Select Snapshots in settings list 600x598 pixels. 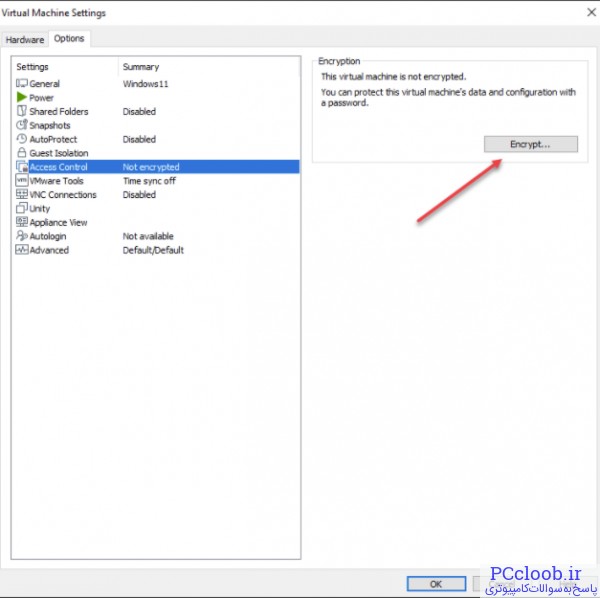156,125
